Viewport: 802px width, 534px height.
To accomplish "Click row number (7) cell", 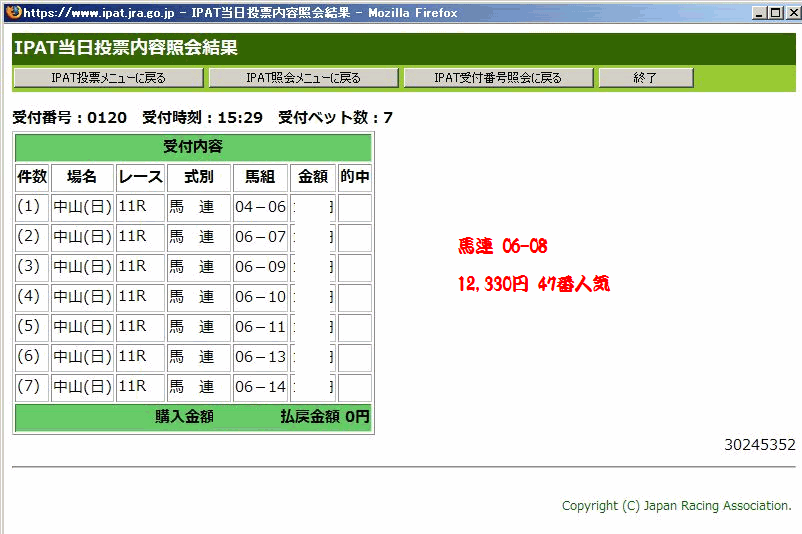I will (x=32, y=388).
